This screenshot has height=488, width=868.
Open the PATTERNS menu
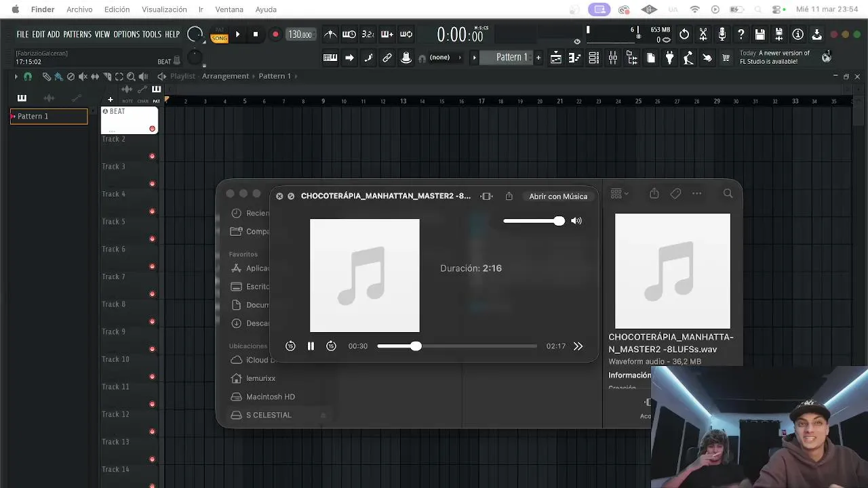click(77, 35)
